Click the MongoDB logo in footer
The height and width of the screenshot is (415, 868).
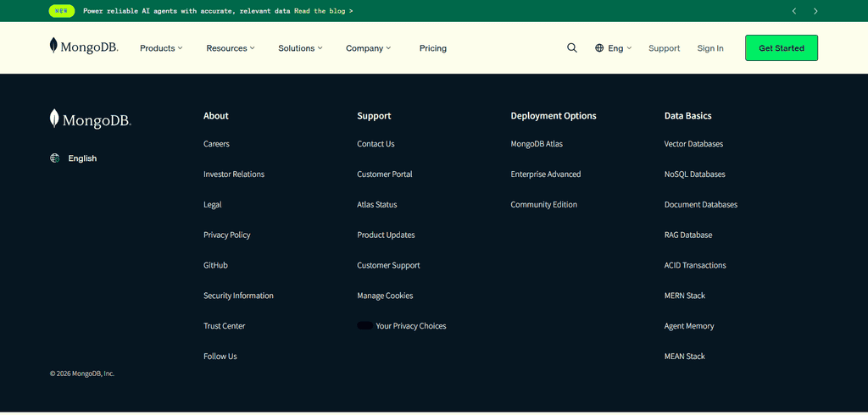pos(90,119)
